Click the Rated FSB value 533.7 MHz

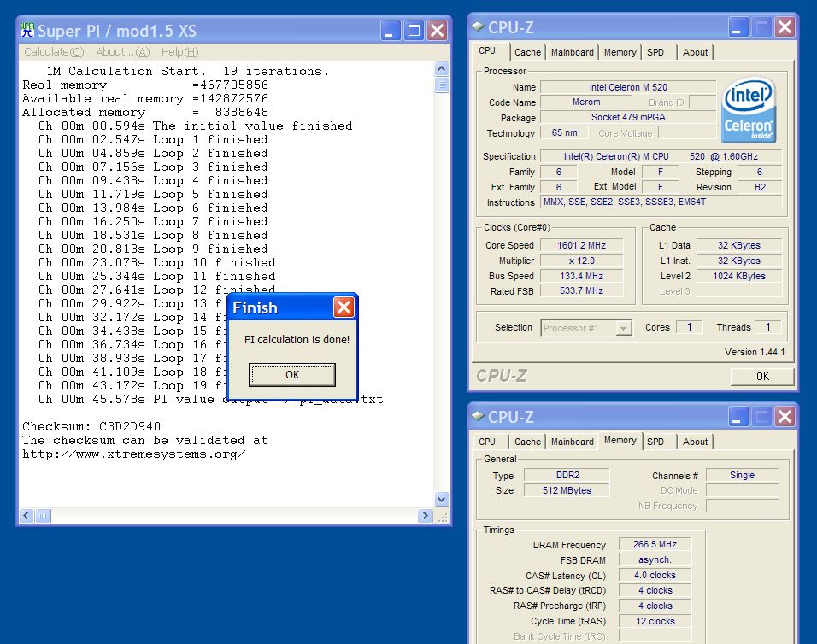(x=581, y=290)
